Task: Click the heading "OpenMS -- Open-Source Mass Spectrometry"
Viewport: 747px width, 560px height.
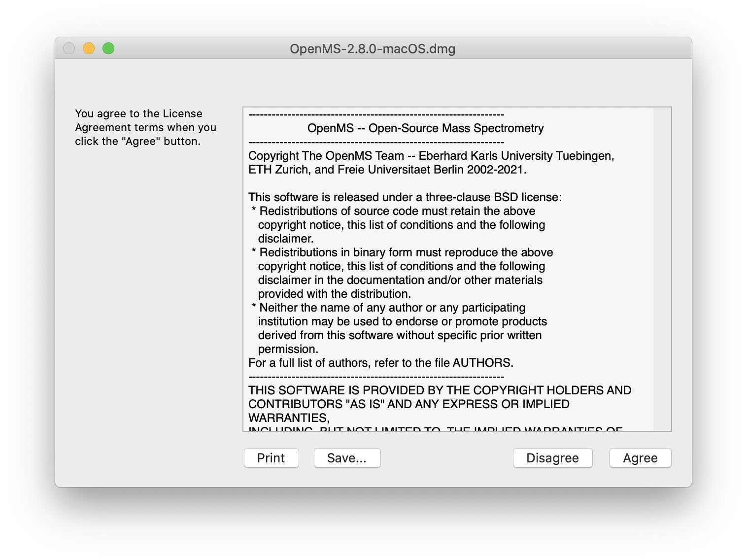Action: [x=426, y=128]
